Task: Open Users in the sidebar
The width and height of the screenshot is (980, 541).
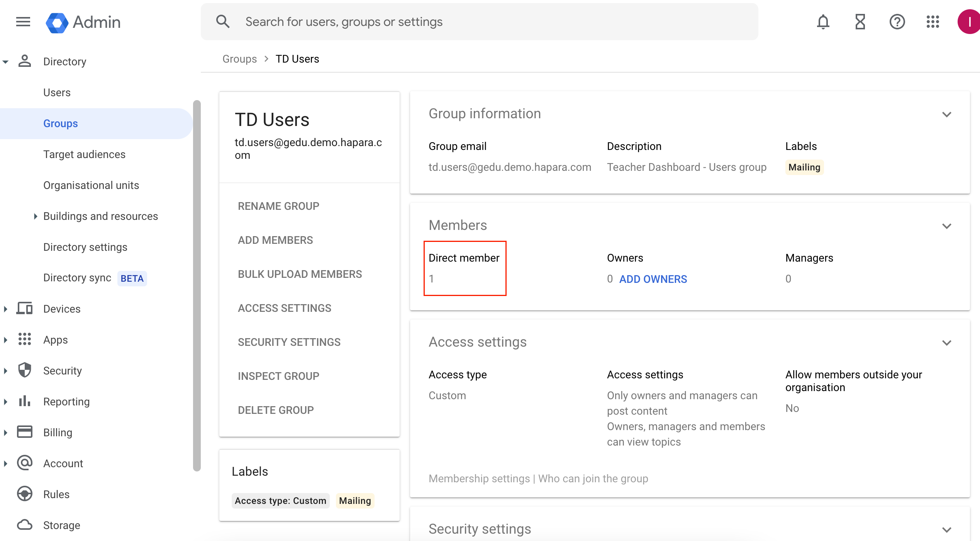Action: pos(57,93)
